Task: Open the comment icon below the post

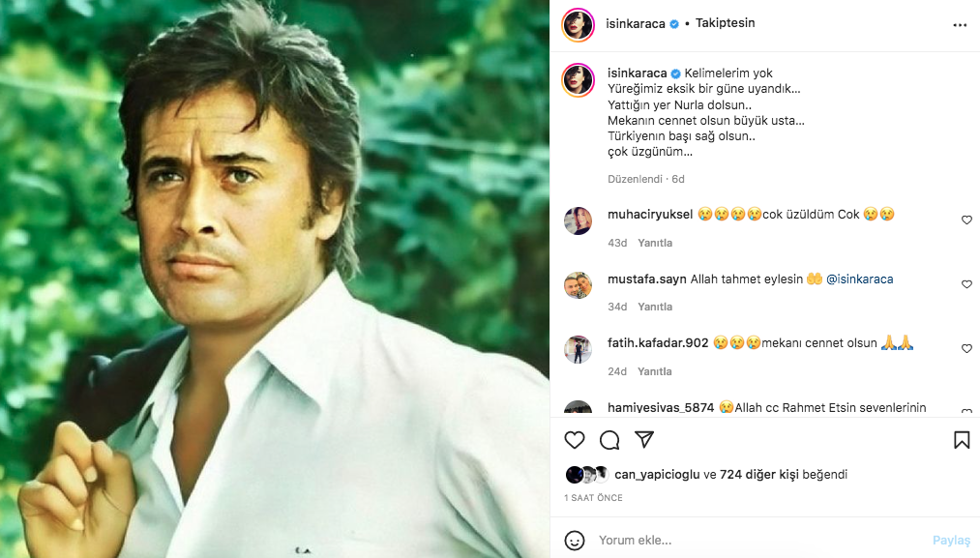Action: coord(609,439)
